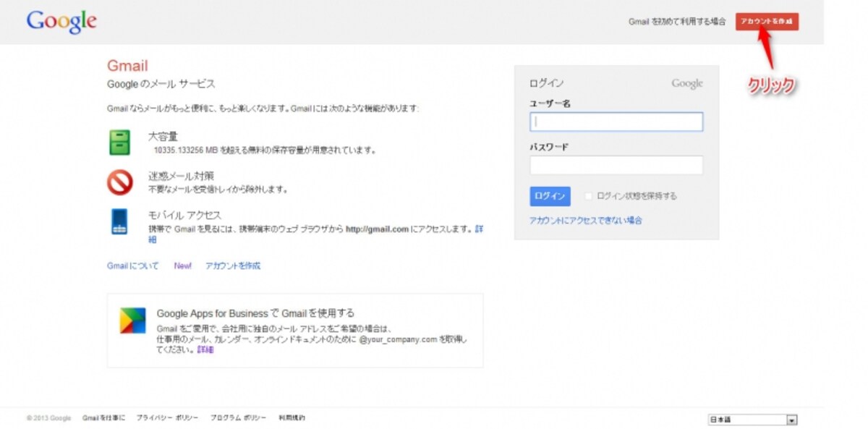Click the blue mobile phone icon
The width and height of the screenshot is (868, 429).
[x=119, y=221]
